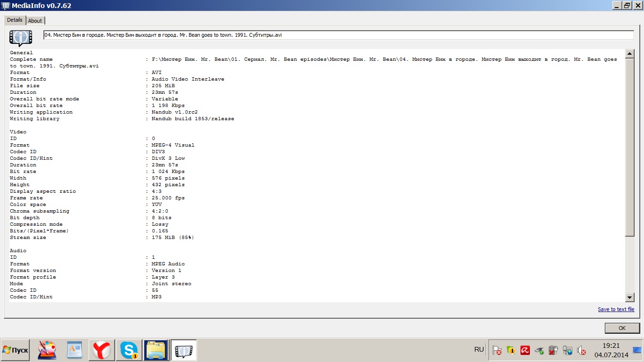
Task: Click the 'MPEG-4 Visual' format value
Action: click(173, 145)
